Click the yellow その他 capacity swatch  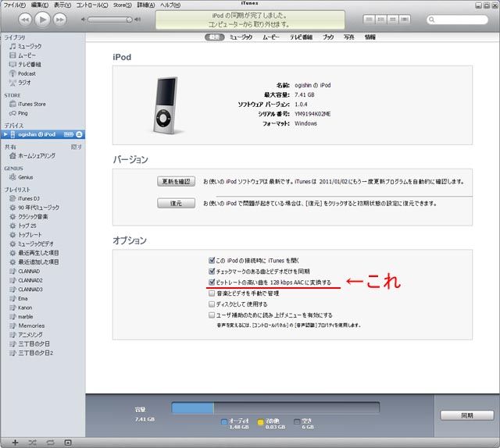coord(261,422)
